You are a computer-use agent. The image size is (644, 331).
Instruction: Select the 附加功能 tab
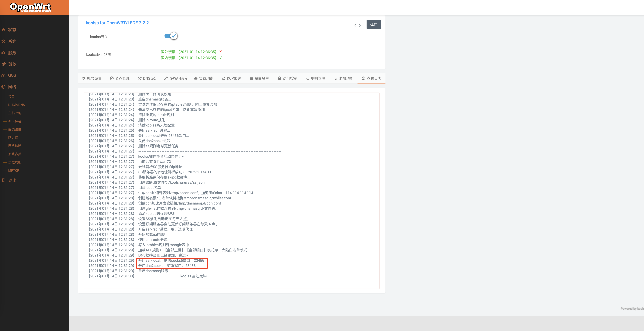344,78
